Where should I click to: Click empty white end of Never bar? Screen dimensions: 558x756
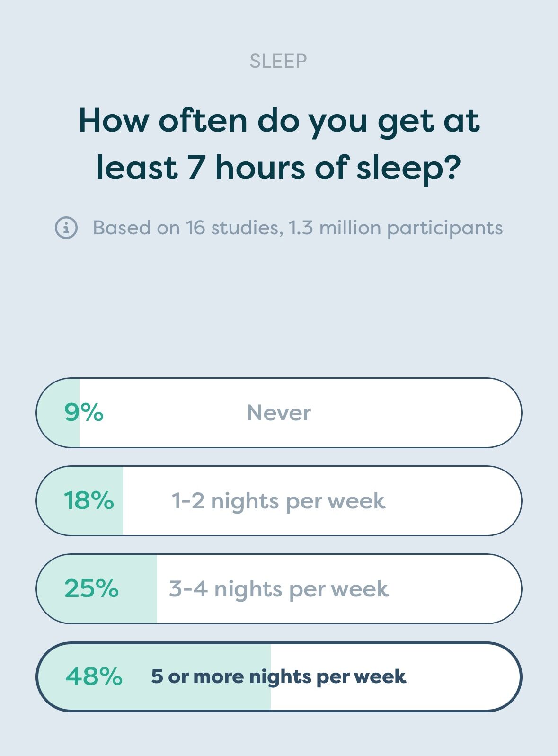click(450, 413)
